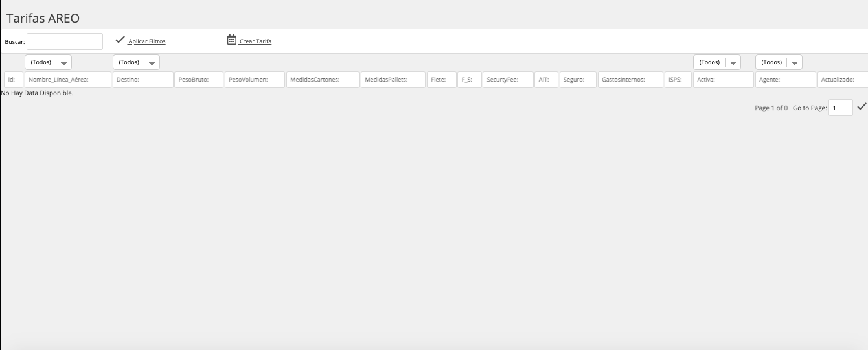Click the Crear Tarifa calendar icon
This screenshot has width=868, height=350.
click(232, 40)
